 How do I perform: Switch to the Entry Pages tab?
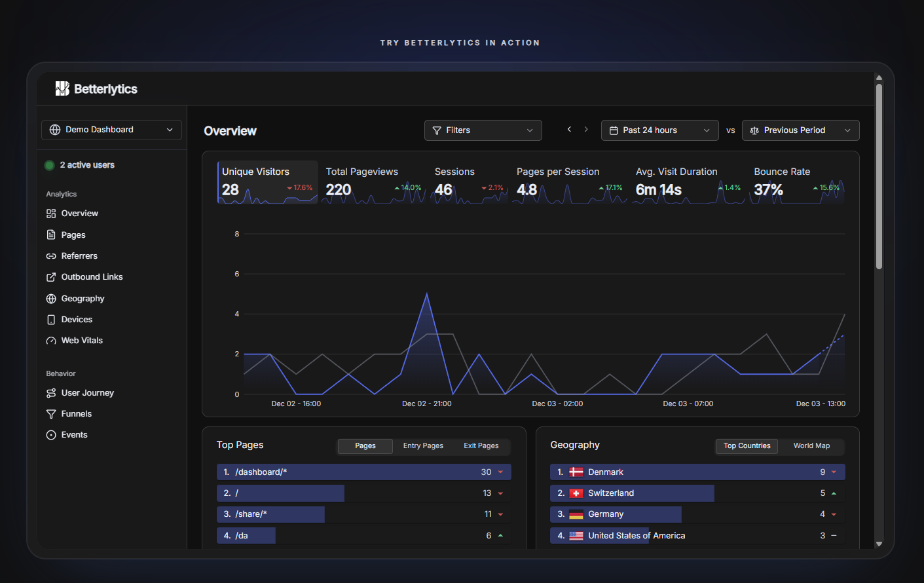[423, 445]
